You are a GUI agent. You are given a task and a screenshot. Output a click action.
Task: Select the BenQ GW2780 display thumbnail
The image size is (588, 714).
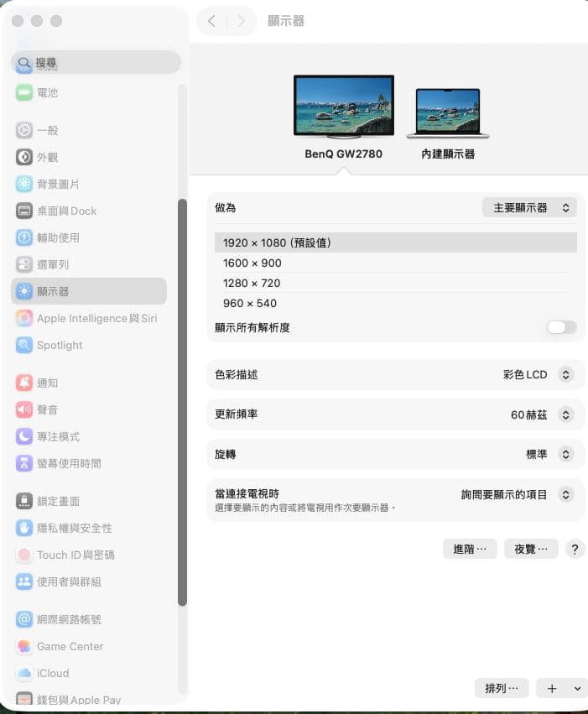[344, 107]
